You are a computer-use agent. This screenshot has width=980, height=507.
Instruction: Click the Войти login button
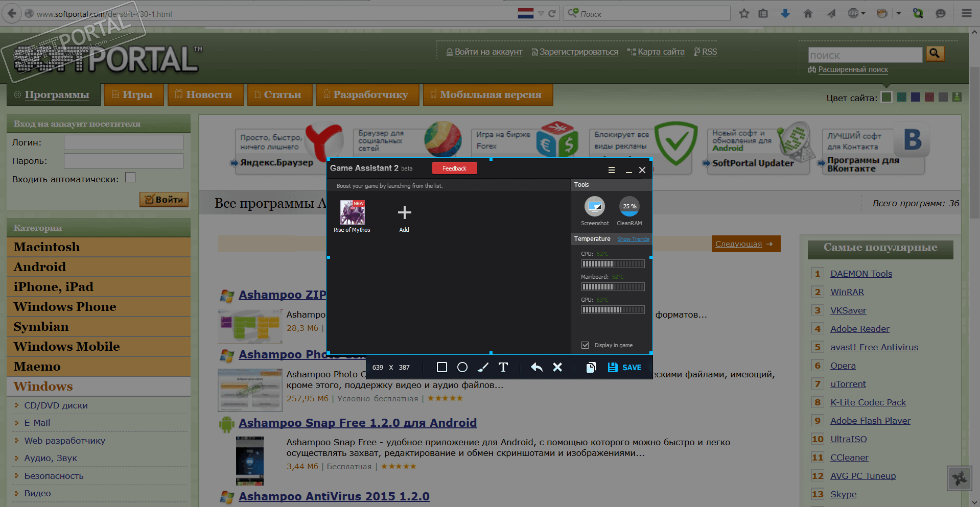(x=164, y=200)
